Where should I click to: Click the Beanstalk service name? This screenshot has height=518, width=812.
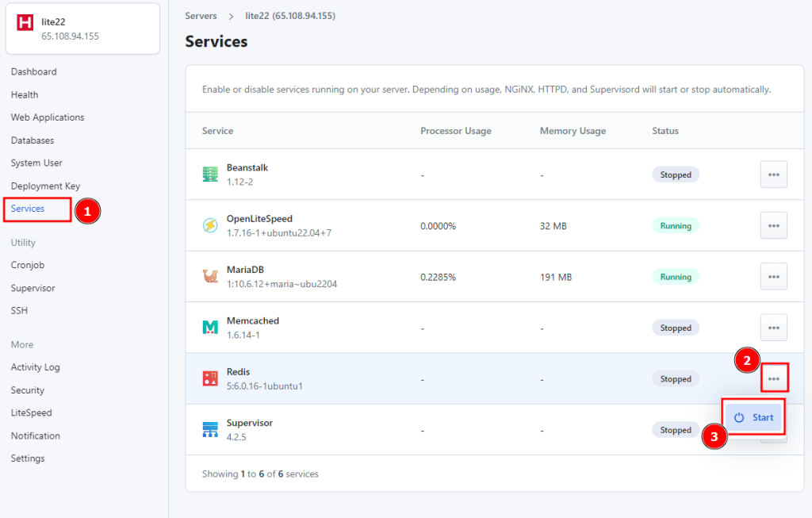[247, 168]
